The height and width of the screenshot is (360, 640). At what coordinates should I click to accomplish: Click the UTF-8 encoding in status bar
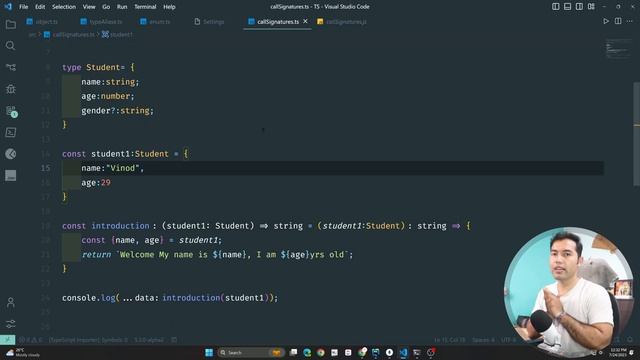point(508,340)
